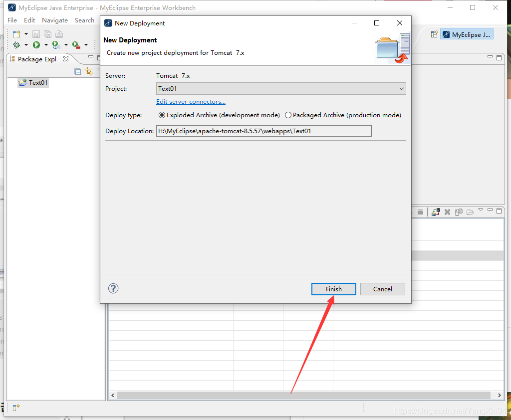Open the Profile dropdown arrow
This screenshot has width=511, height=420.
click(x=66, y=44)
